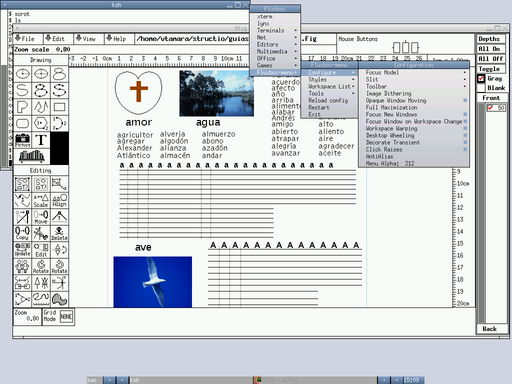Open the library bookshelf tool
Image resolution: width=512 pixels, height=384 pixels.
(x=32, y=156)
